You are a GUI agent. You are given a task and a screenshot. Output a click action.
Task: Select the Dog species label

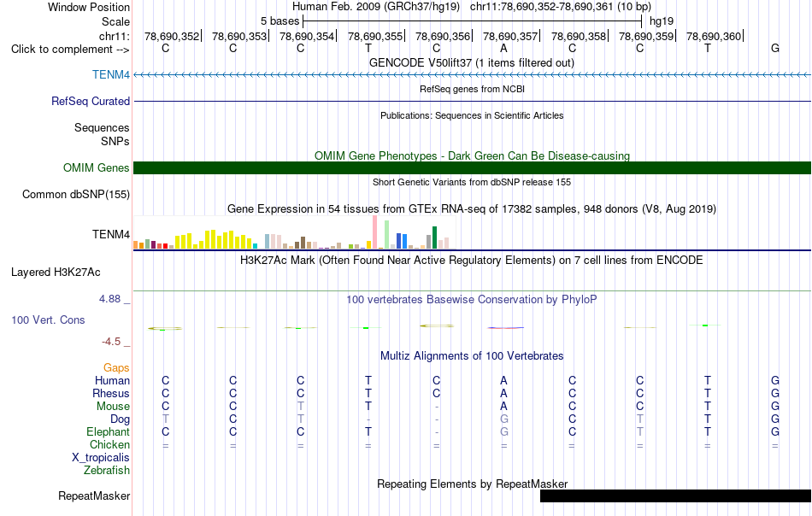[120, 419]
